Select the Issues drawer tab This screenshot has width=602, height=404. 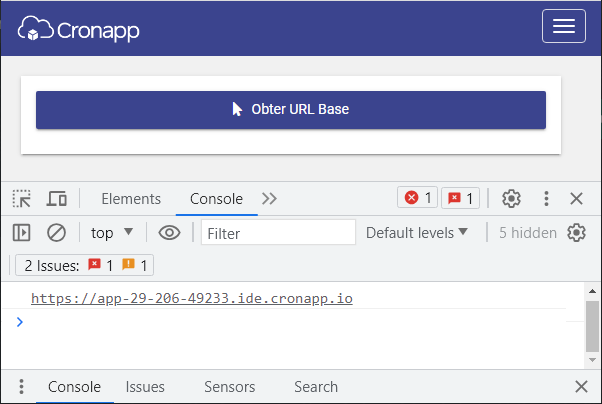point(145,387)
